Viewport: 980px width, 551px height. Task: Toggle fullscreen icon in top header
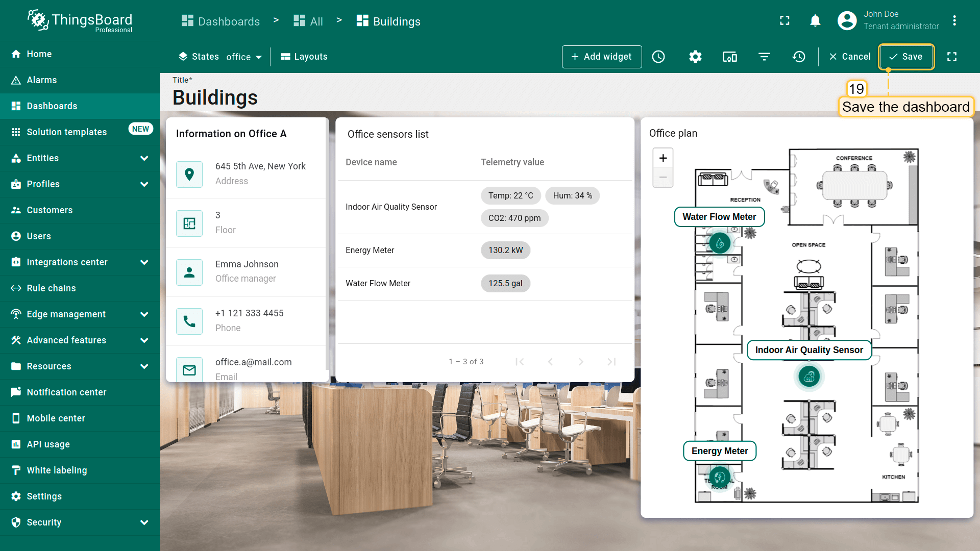[785, 20]
